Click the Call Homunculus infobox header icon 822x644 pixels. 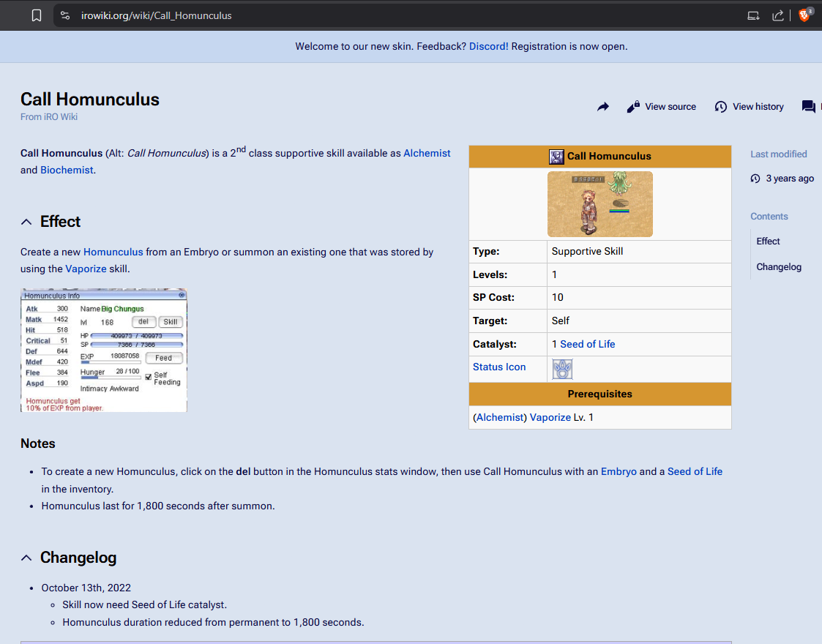point(556,157)
